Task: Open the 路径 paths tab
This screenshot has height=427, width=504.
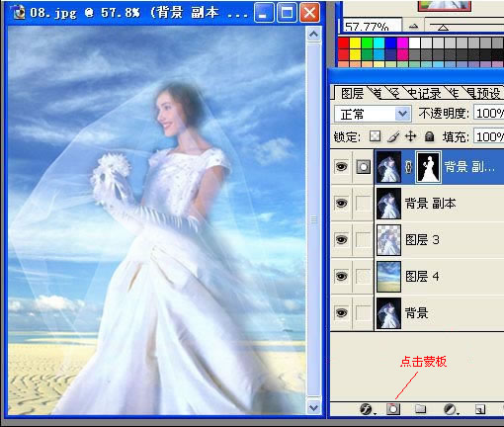Action: tap(394, 93)
